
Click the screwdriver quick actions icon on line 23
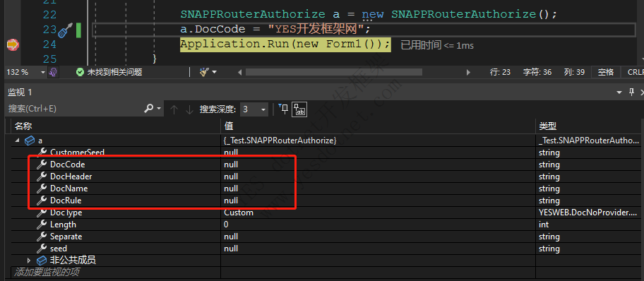click(65, 31)
